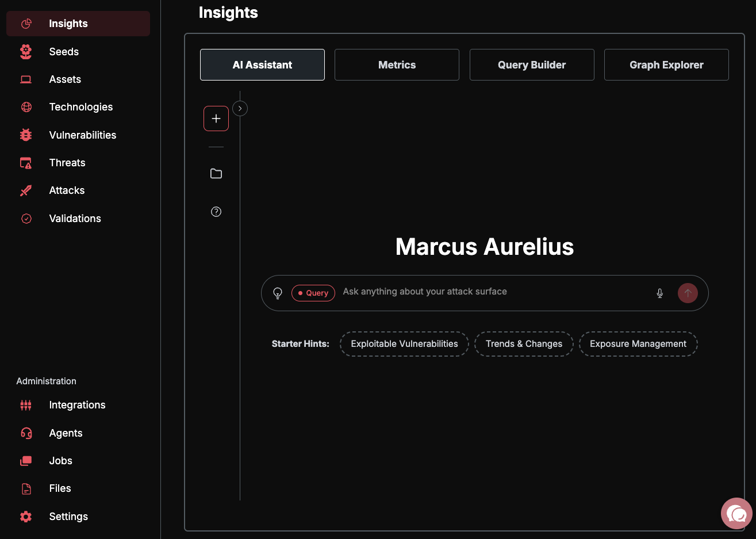
Task: Start a new chat with plus button
Action: pos(216,118)
